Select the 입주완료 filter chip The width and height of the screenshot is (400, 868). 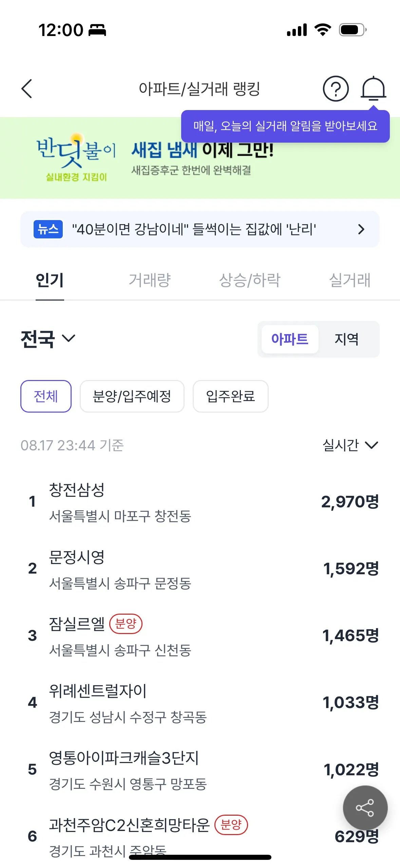[x=230, y=396]
